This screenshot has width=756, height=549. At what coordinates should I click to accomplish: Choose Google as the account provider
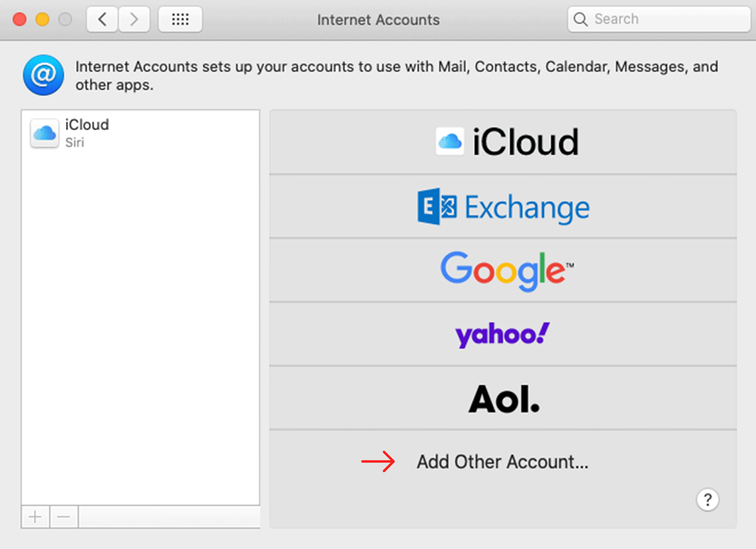(x=503, y=270)
